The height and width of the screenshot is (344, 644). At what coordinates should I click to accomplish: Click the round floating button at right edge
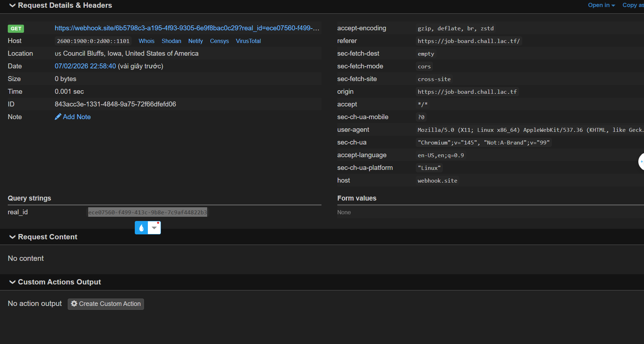(x=641, y=161)
